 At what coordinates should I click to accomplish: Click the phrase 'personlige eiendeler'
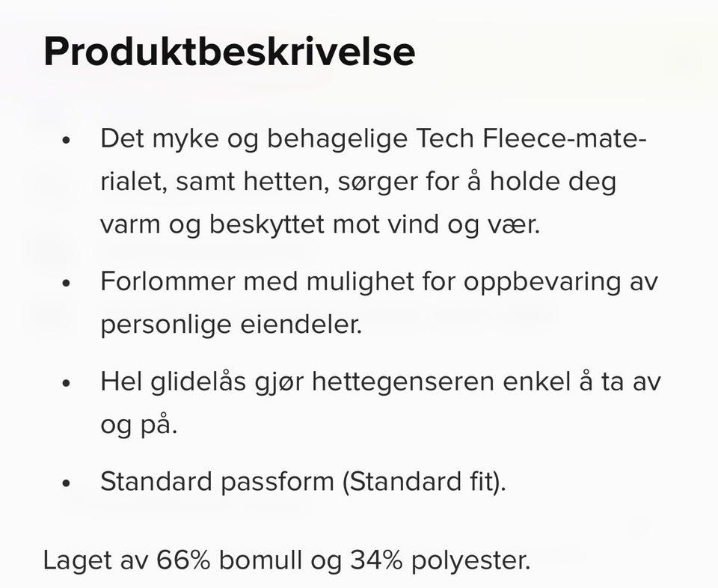[230, 325]
